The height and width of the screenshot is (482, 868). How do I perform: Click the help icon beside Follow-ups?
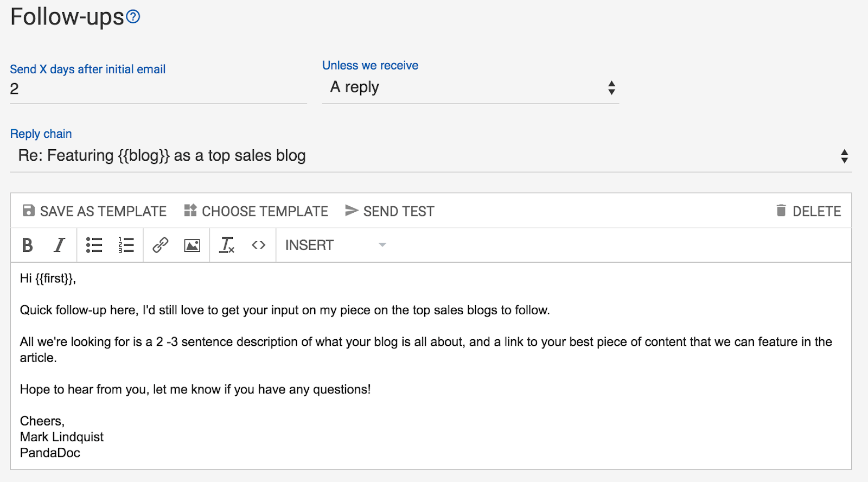pos(133,17)
